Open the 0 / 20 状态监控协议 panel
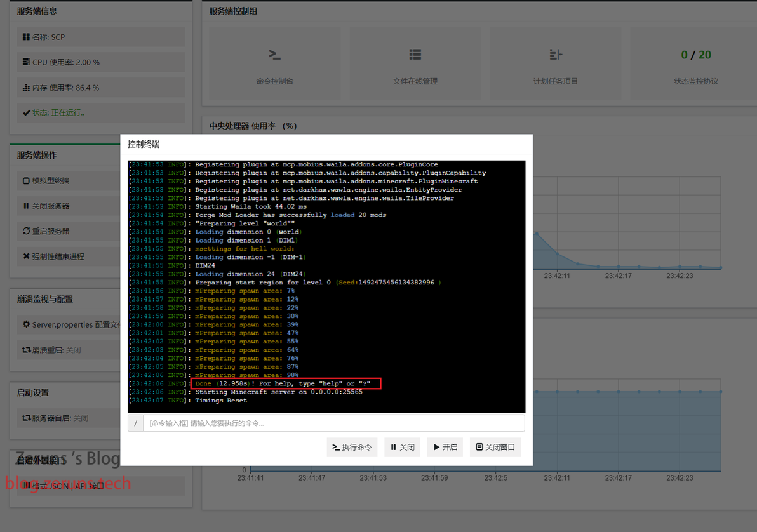Viewport: 757px width, 532px height. (695, 63)
